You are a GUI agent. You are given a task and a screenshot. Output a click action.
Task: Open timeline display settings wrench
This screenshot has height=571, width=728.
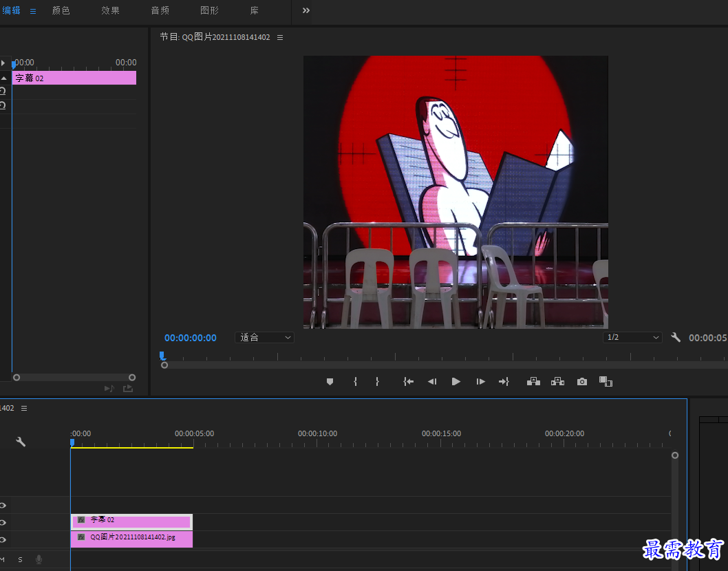tap(21, 442)
